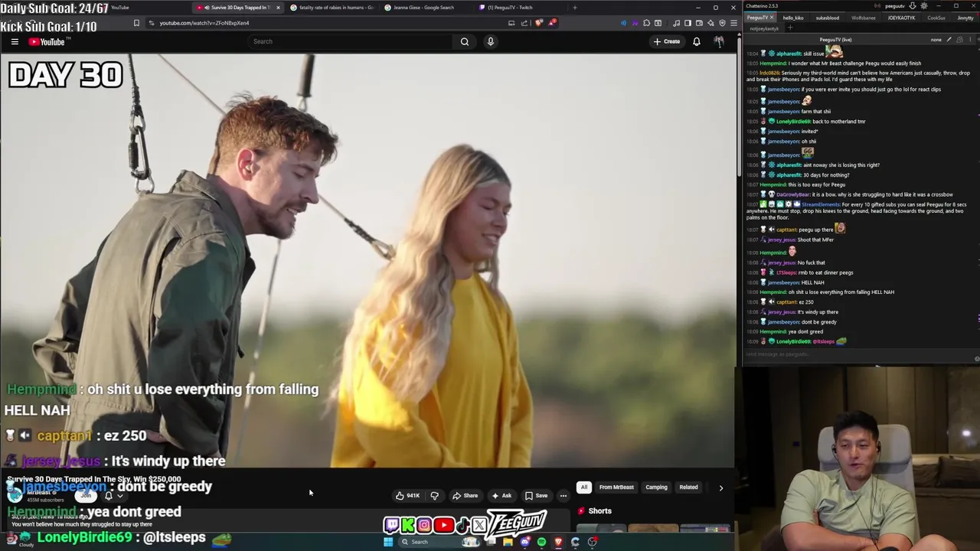Click Chatterino update download arrow
This screenshot has width=980, height=551.
pos(913,6)
